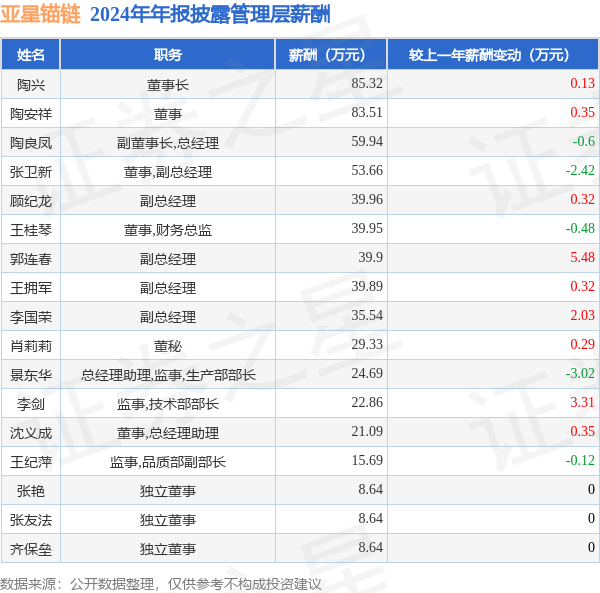Image resolution: width=600 pixels, height=593 pixels.
Task: Click the position cell 董事,总经理助理
Action: (168, 433)
